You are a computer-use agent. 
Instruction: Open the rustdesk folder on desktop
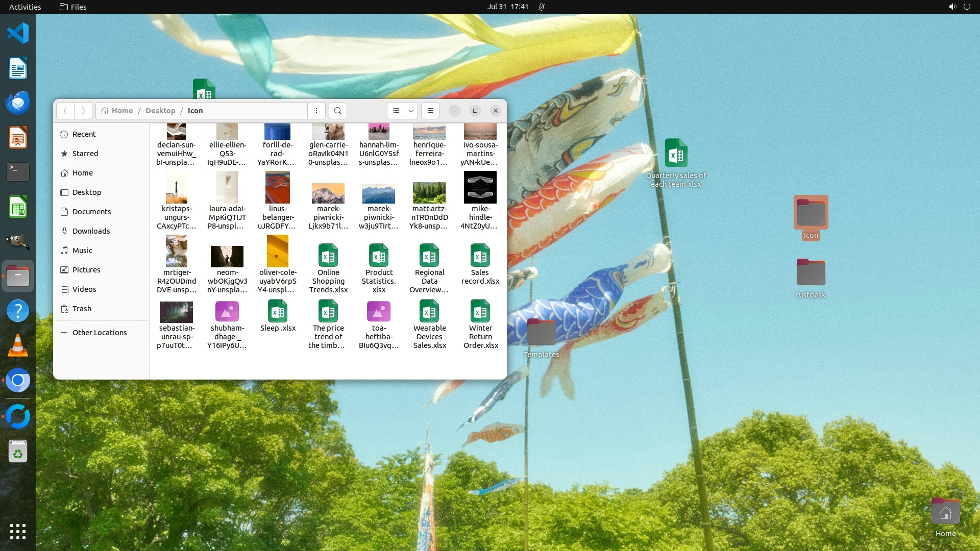click(x=811, y=273)
